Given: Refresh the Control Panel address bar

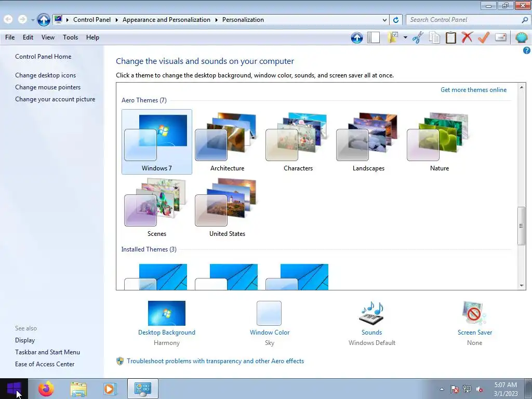Looking at the screenshot, I should (x=395, y=20).
